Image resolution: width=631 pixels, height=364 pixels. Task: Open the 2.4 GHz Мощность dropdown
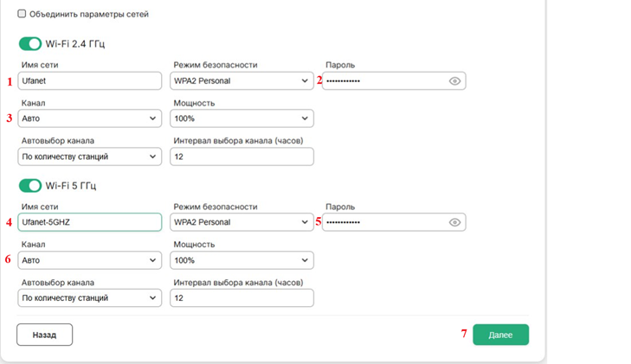(241, 118)
